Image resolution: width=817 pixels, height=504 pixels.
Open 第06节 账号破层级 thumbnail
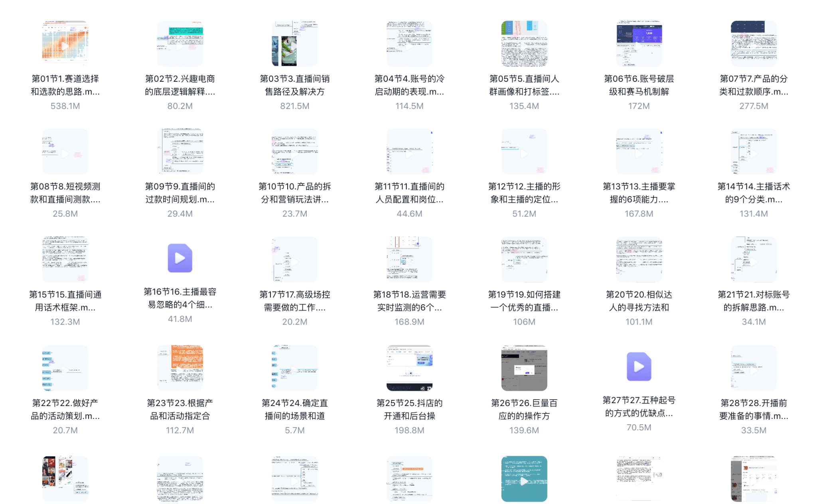pyautogui.click(x=639, y=43)
